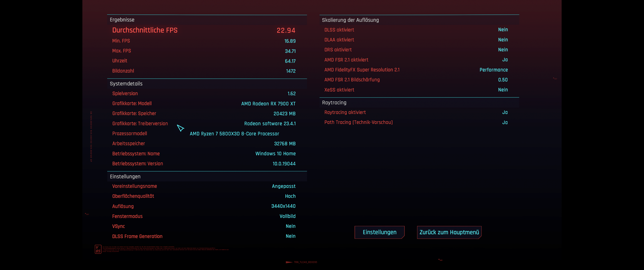Click Path Tracing Technik-Vorschau Ja value

[x=505, y=122]
